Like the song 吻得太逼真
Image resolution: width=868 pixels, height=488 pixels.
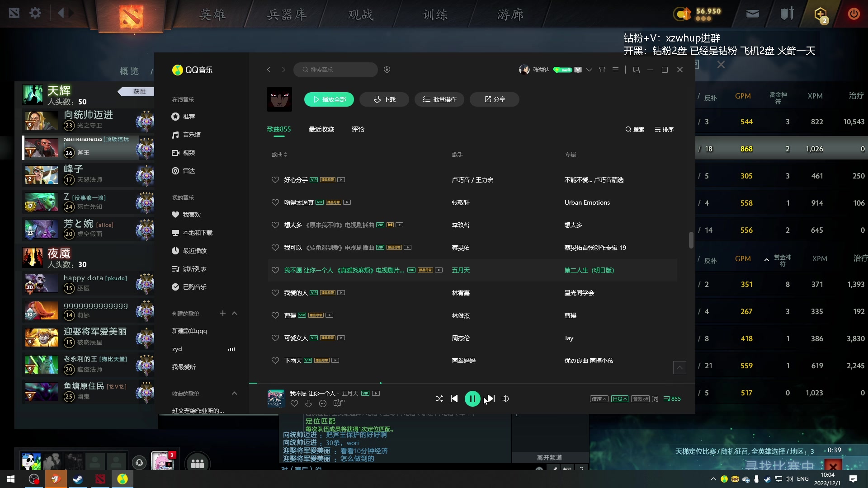(275, 202)
